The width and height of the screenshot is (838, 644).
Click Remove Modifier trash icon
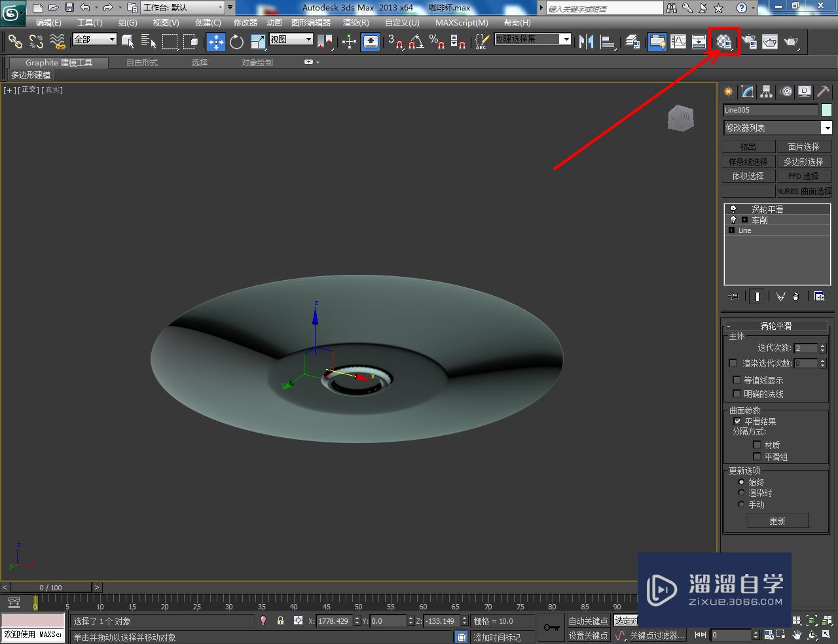pyautogui.click(x=796, y=296)
